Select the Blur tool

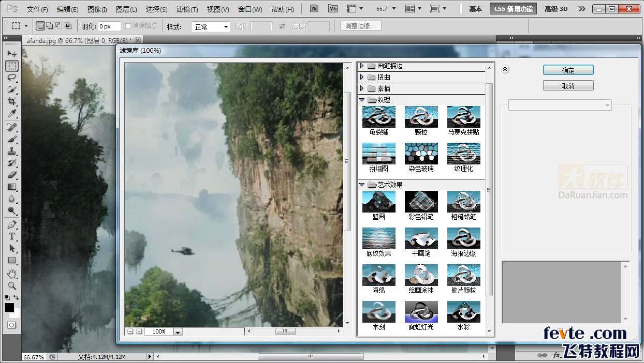pyautogui.click(x=12, y=199)
